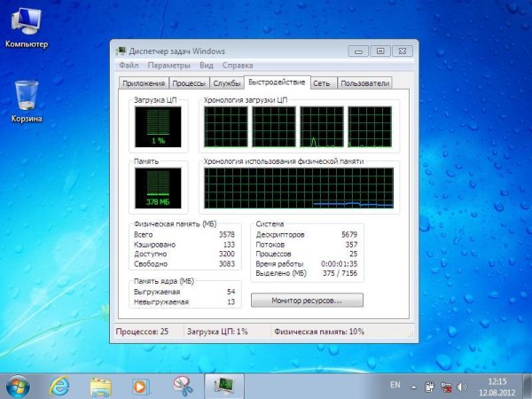Click the network tray icon
Screen dimensions: 532x399
[x=443, y=386]
